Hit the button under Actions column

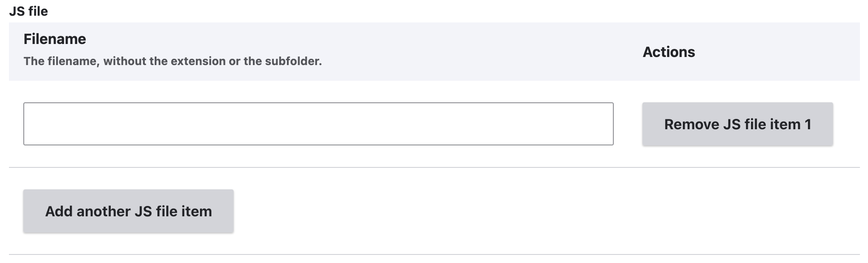[x=738, y=124]
